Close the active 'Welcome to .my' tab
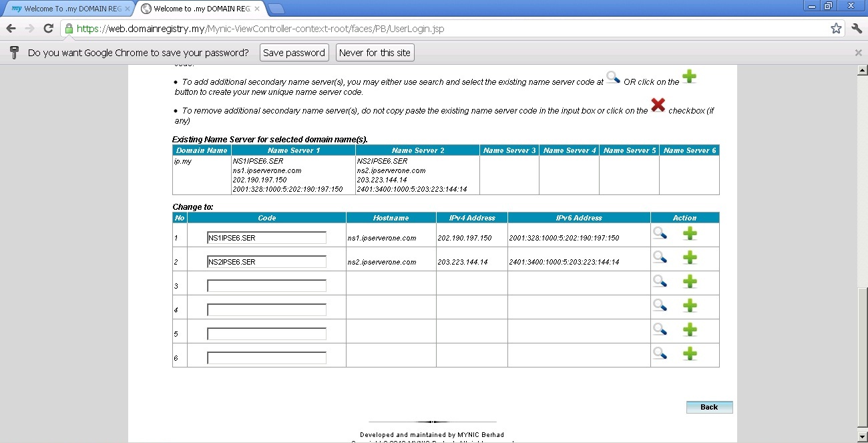 257,9
